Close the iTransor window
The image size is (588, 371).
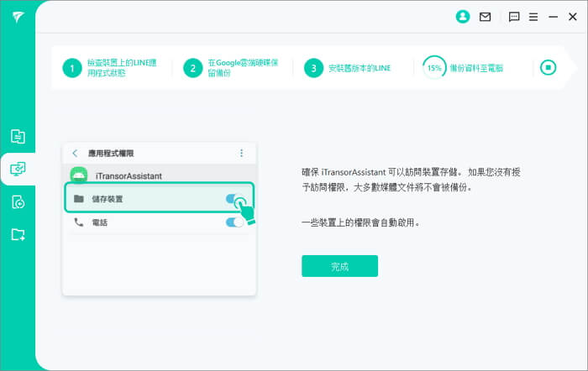click(x=573, y=17)
